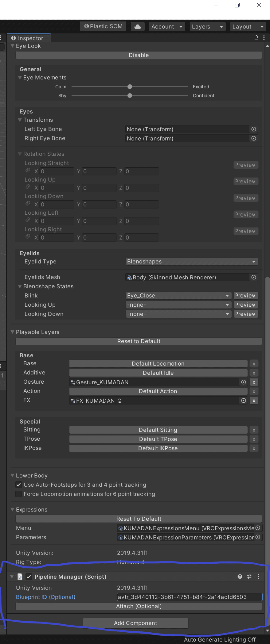270x644 pixels.
Task: Click Auto Generate Lighting Off status text
Action: point(220,640)
